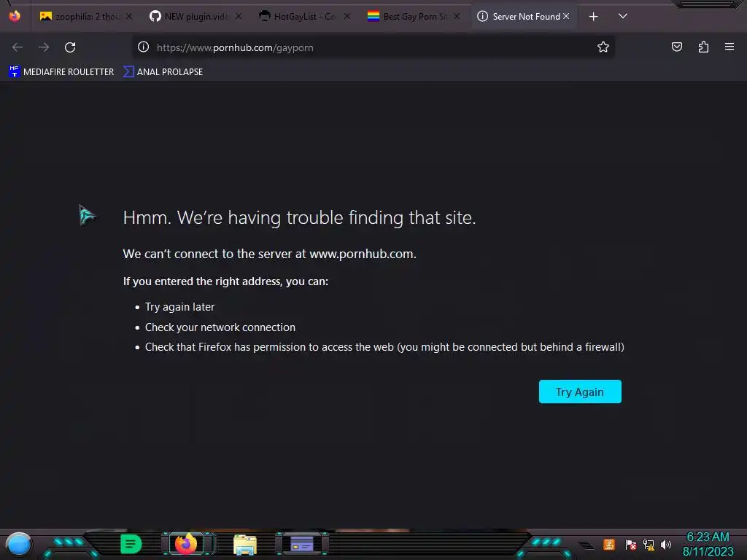Expand the list all tabs chevron
Viewport: 747px width, 560px height.
(623, 16)
